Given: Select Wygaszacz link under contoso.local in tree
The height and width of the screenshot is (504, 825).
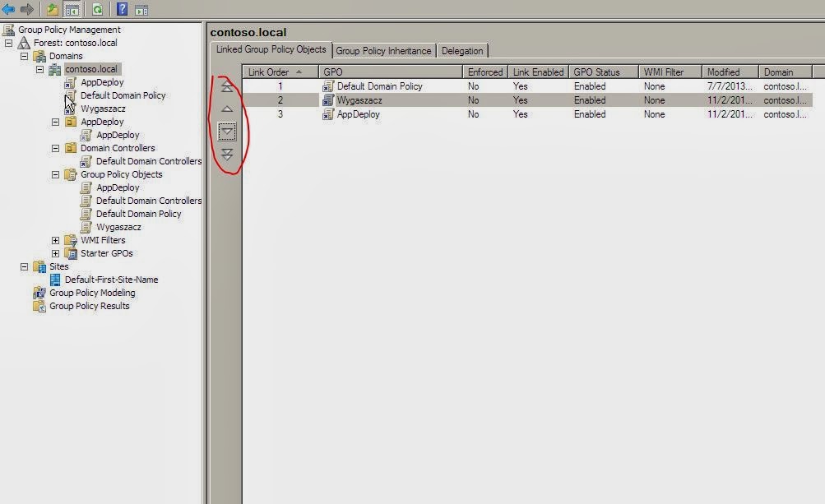Looking at the screenshot, I should 103,109.
